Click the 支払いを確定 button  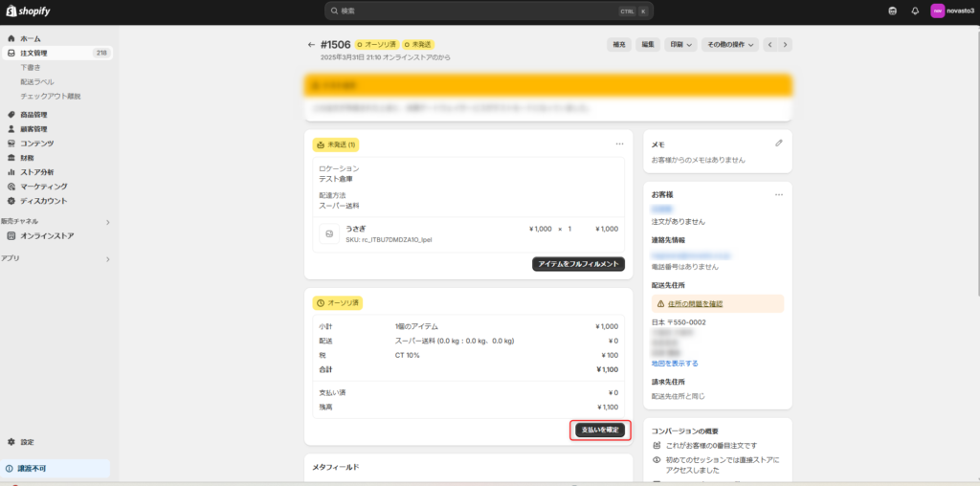601,431
